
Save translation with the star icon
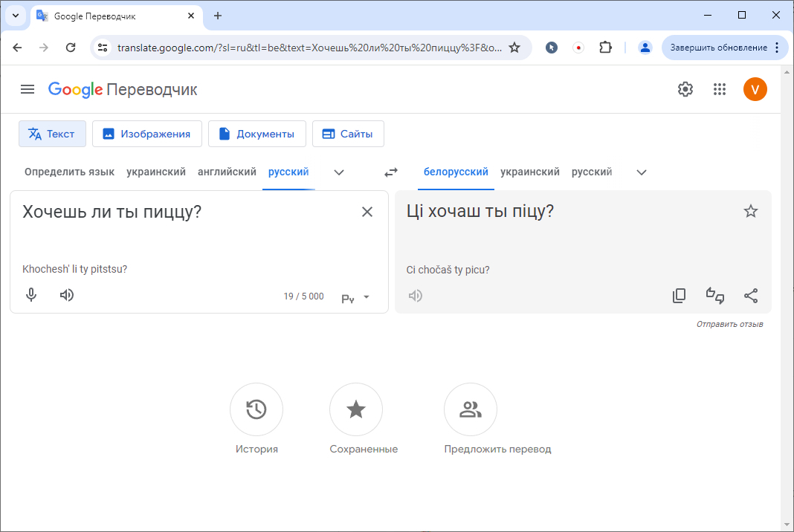[751, 212]
